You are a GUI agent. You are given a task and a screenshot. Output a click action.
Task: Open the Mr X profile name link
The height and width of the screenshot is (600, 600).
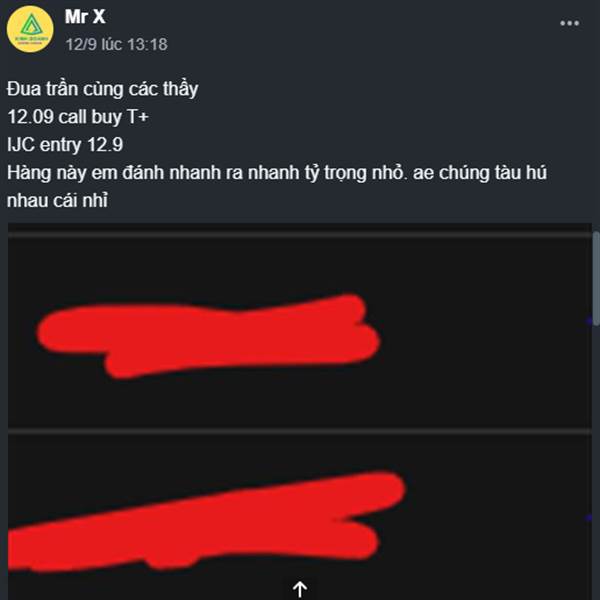click(x=85, y=17)
